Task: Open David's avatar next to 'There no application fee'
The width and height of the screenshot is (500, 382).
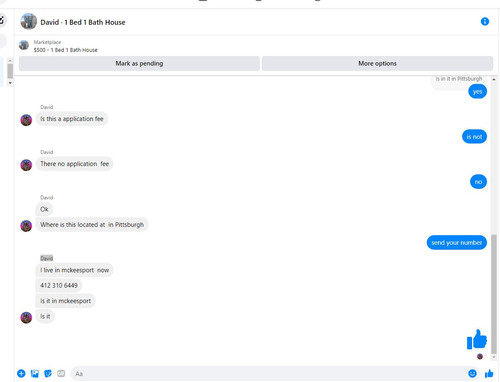Action: (26, 165)
